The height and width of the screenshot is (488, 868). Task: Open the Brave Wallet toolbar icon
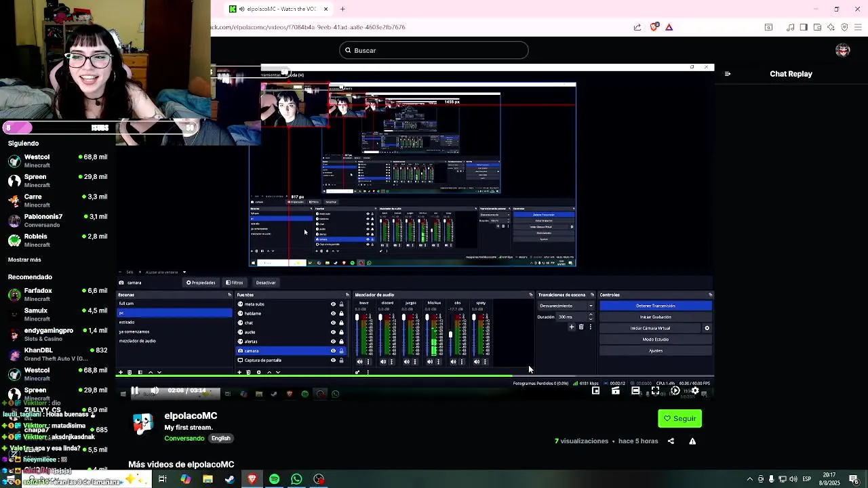coord(817,27)
